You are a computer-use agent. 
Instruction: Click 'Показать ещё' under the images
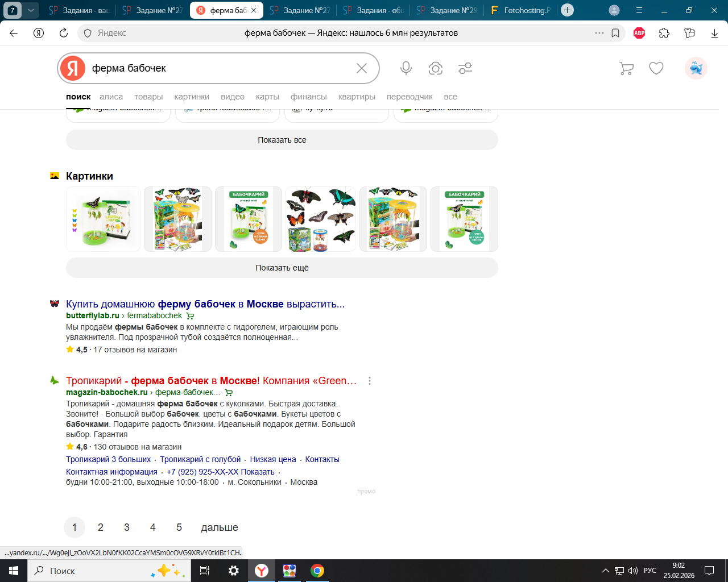tap(282, 268)
